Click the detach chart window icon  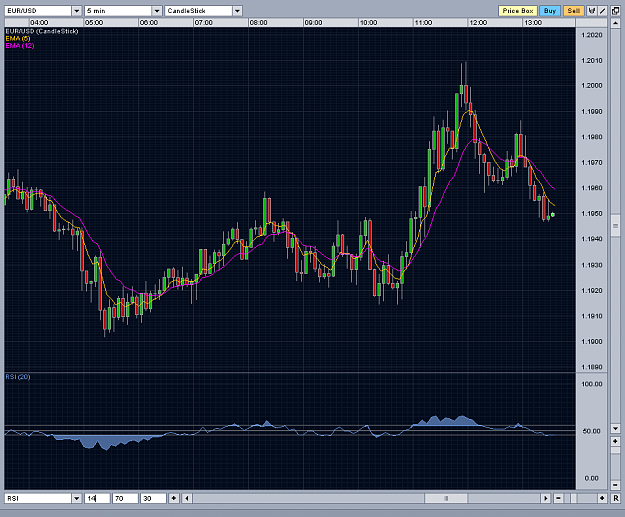(x=615, y=11)
